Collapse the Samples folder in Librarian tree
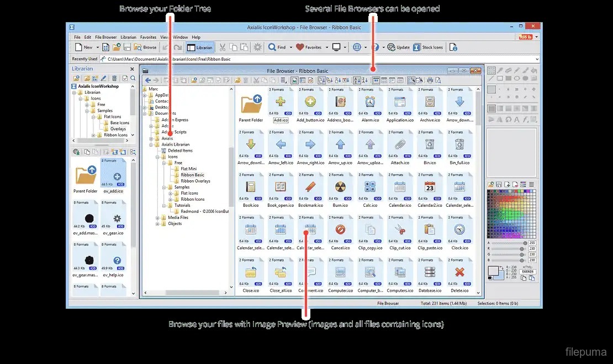Image resolution: width=613 pixels, height=364 pixels. (x=86, y=111)
